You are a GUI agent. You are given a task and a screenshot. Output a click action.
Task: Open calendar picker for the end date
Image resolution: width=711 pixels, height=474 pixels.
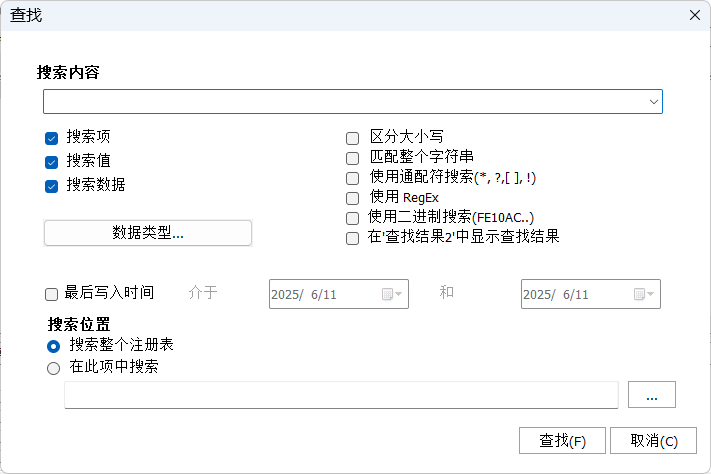click(644, 294)
